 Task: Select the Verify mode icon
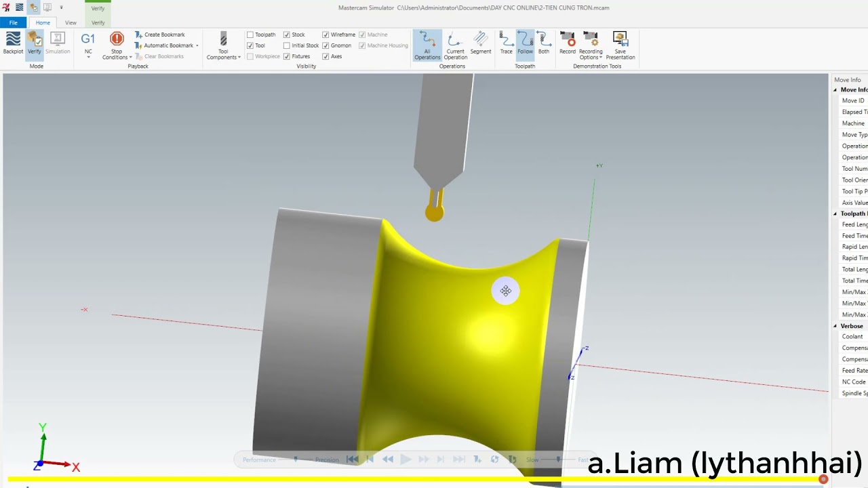(35, 43)
